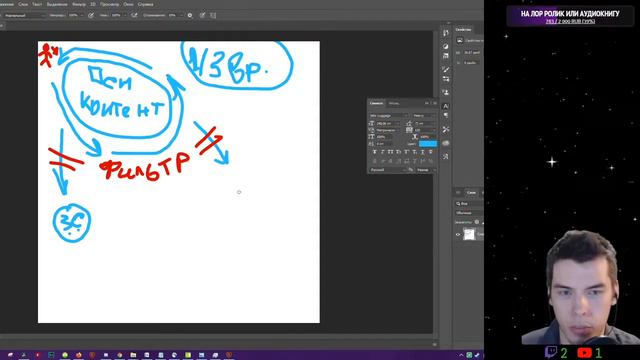
Task: Enable the airbrush build-up icon
Action: tap(134, 15)
